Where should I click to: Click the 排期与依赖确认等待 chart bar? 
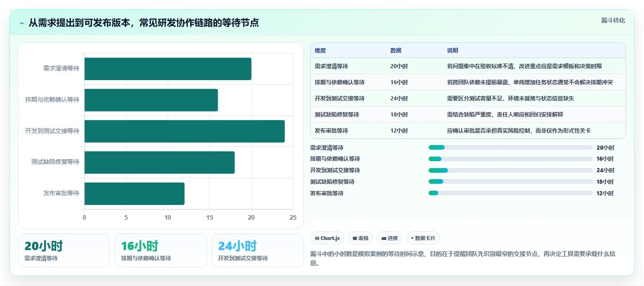(151, 100)
